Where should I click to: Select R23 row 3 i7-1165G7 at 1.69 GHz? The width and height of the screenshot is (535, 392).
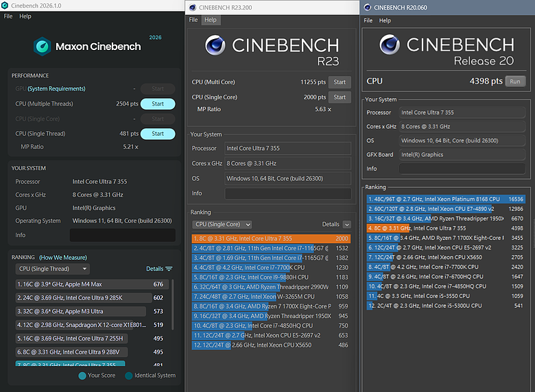coord(271,258)
